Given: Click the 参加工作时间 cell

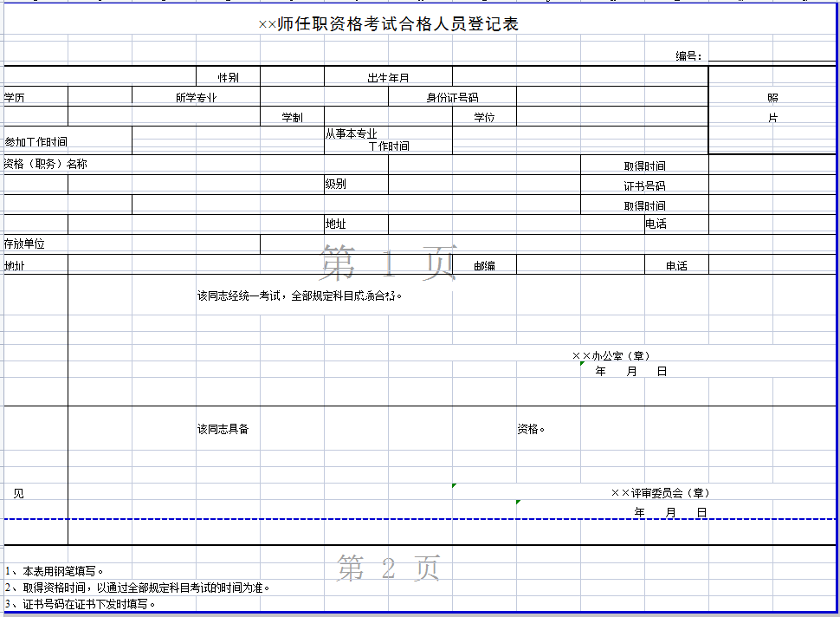Looking at the screenshot, I should (x=36, y=141).
